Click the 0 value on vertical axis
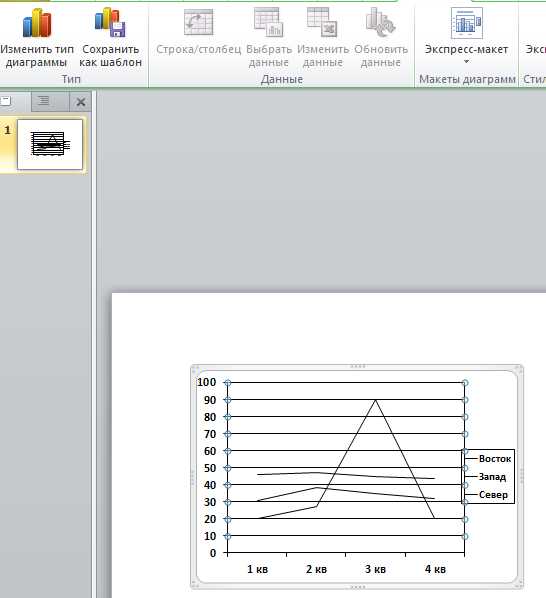This screenshot has height=598, width=546. pos(213,553)
